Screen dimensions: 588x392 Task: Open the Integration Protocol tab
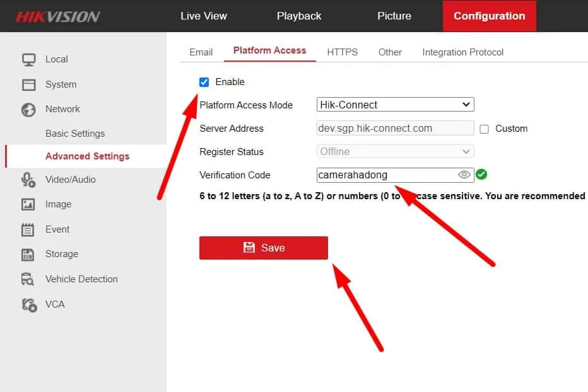462,52
